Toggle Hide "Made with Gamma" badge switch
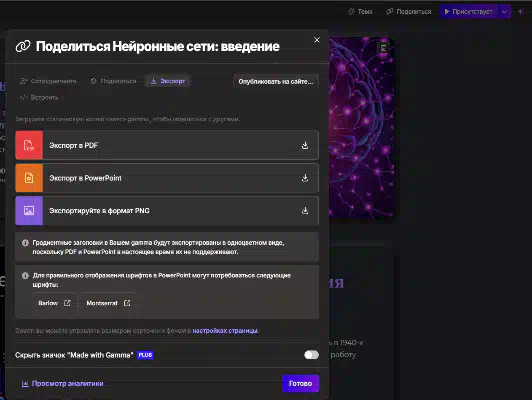This screenshot has height=400, width=532. [x=311, y=355]
